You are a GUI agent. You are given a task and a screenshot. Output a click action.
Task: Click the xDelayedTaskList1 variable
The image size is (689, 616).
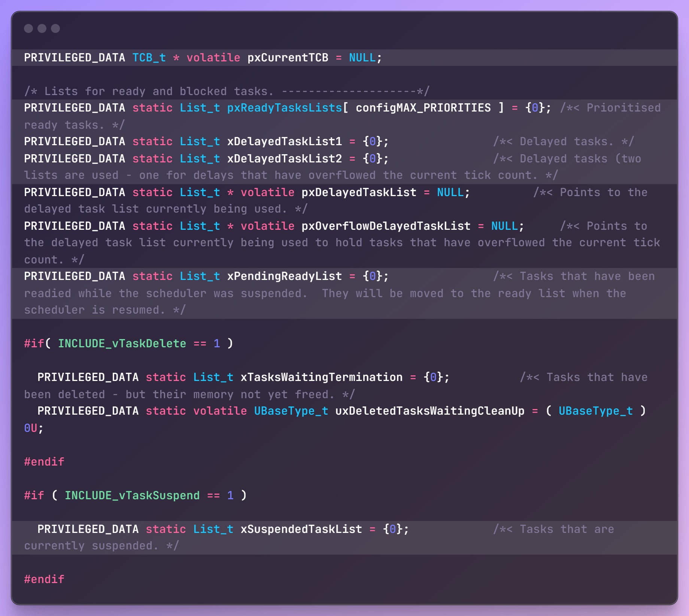tap(285, 141)
